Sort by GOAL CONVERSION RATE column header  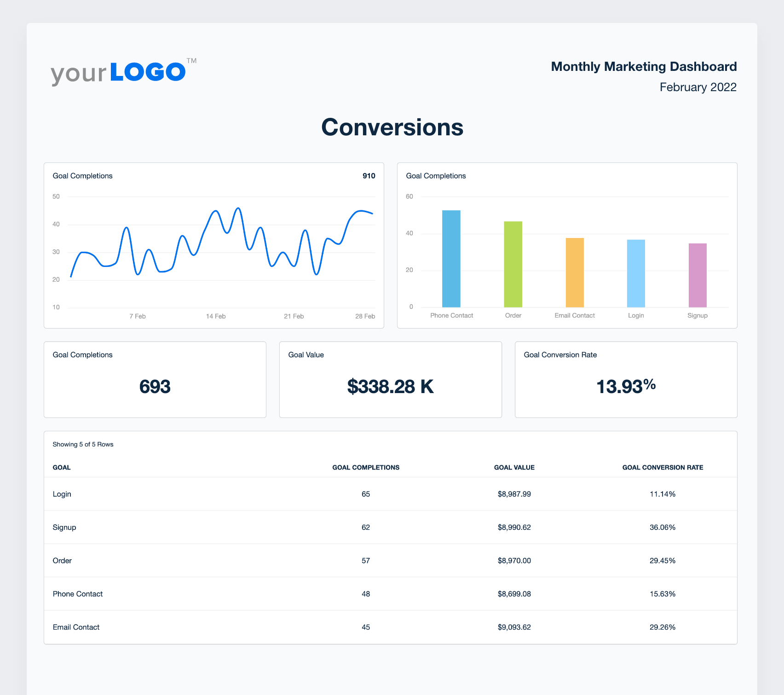click(x=663, y=468)
